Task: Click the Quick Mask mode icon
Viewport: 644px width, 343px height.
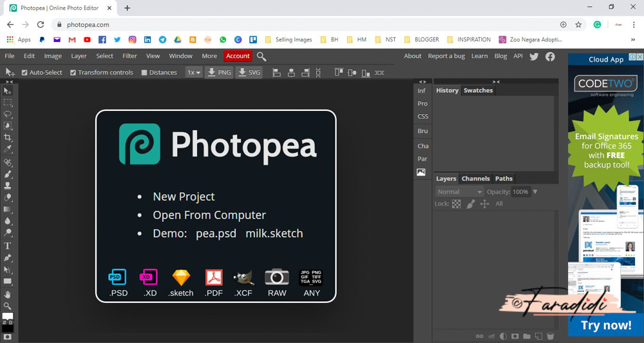Action: click(x=7, y=337)
